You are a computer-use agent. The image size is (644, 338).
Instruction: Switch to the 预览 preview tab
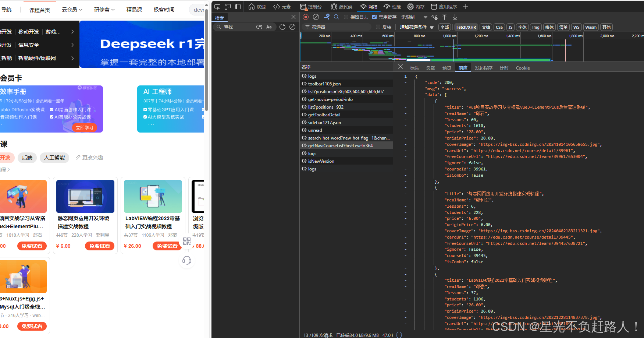447,68
